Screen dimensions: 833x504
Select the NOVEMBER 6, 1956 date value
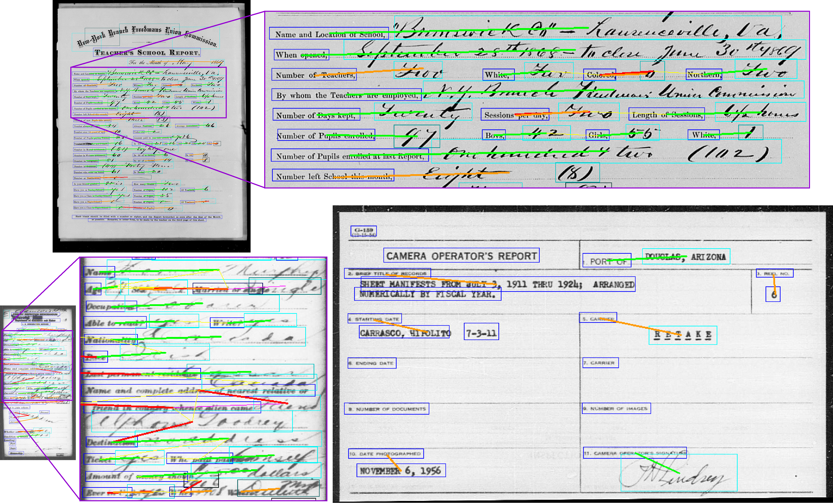click(x=401, y=470)
